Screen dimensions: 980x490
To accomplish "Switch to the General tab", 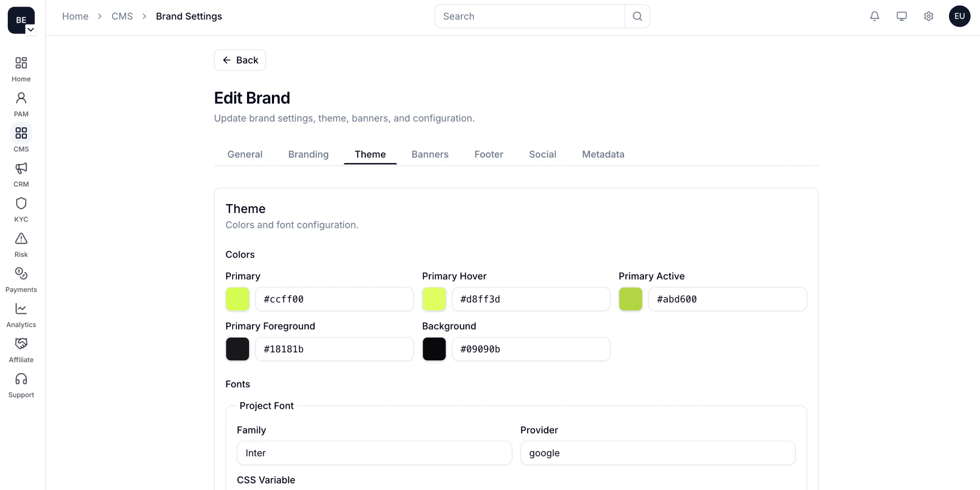I will (245, 154).
